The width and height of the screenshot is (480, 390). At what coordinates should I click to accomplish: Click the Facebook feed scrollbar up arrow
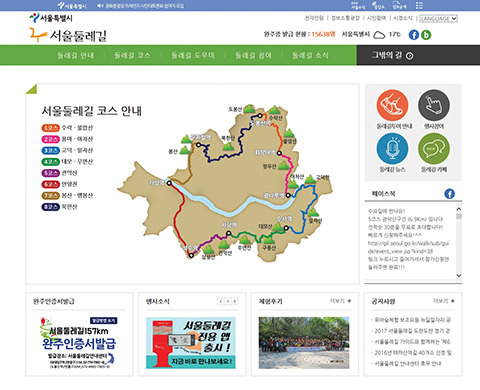[459, 209]
